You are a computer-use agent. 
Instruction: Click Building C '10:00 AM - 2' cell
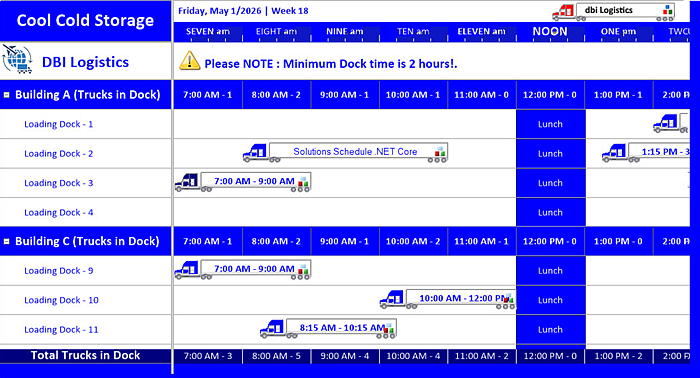coord(413,241)
